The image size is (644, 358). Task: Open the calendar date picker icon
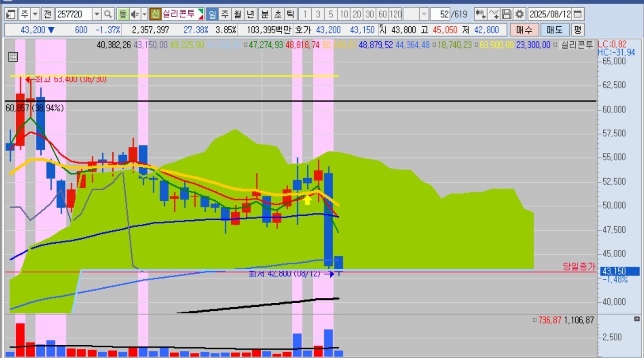tap(578, 14)
